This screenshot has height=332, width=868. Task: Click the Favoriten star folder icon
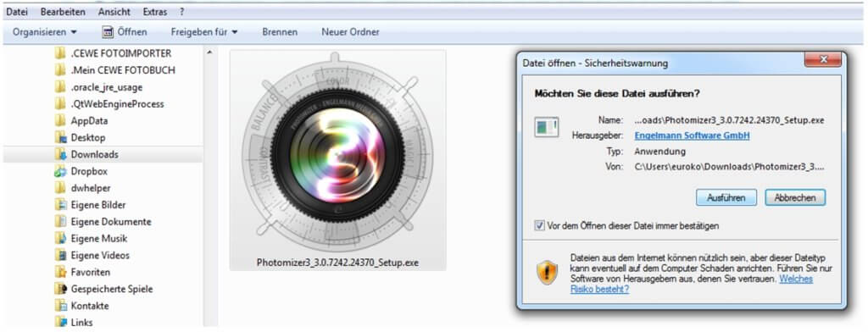60,272
